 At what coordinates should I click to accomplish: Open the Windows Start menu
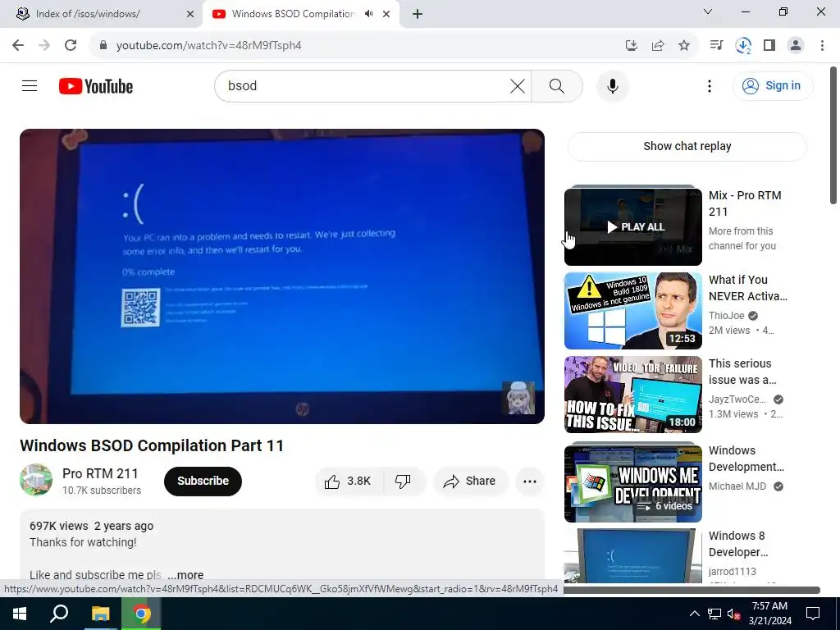click(x=20, y=614)
